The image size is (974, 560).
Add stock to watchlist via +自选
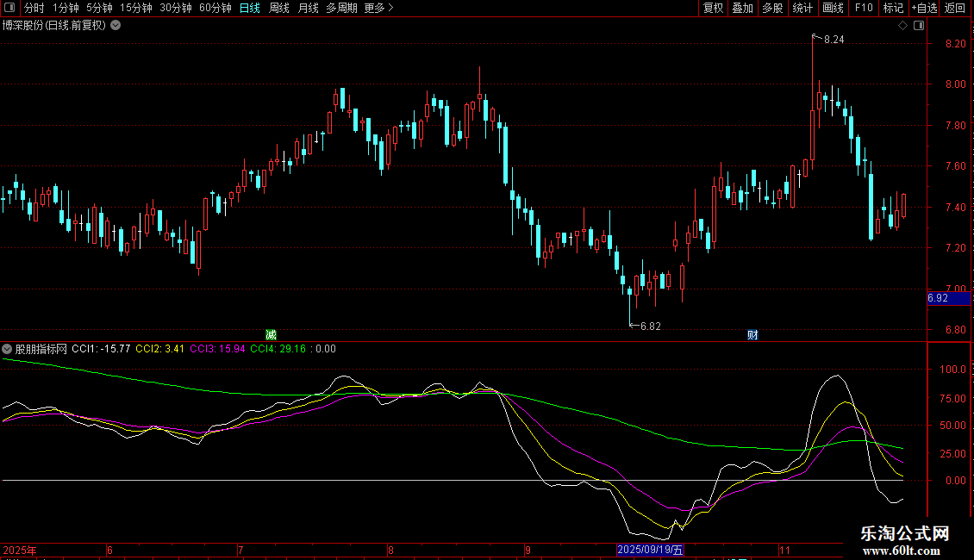[924, 8]
